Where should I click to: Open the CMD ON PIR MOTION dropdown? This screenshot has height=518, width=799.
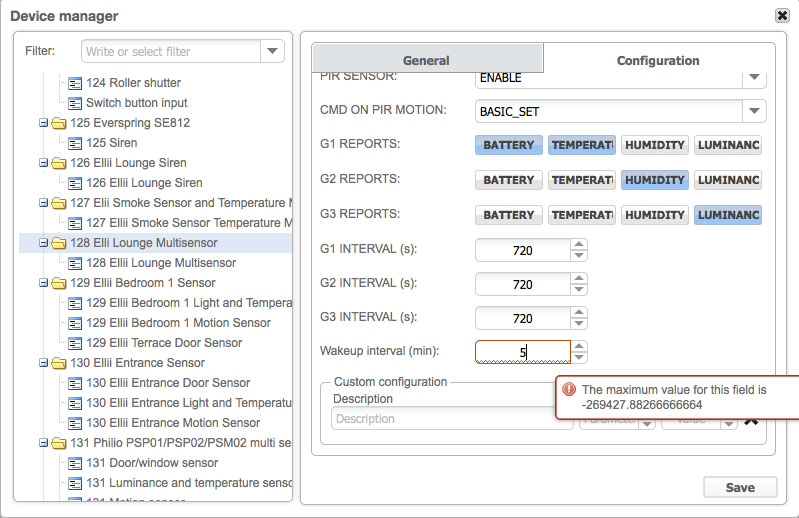coord(754,111)
